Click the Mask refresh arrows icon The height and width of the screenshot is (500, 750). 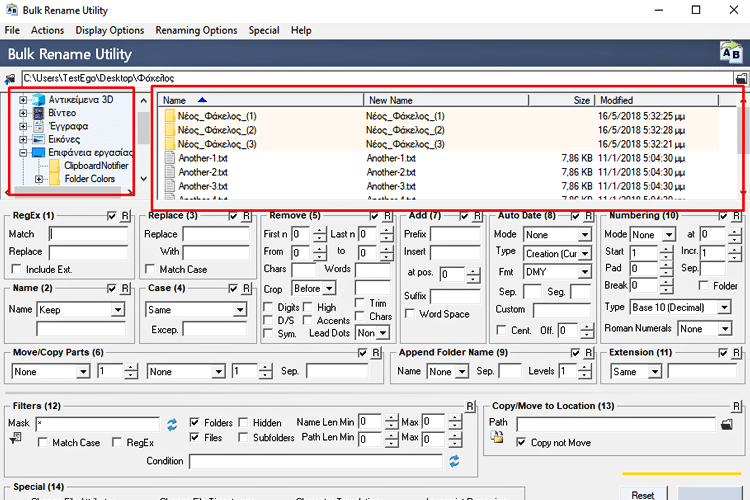pyautogui.click(x=172, y=424)
